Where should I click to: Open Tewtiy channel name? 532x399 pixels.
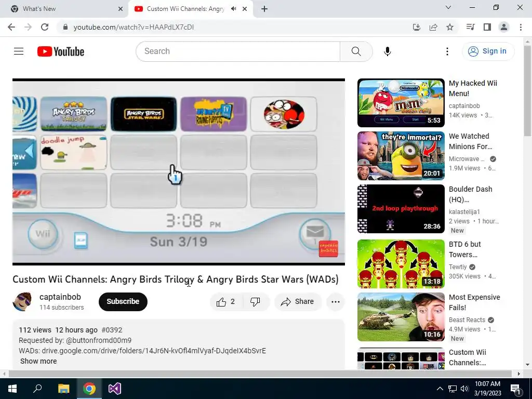click(x=458, y=267)
